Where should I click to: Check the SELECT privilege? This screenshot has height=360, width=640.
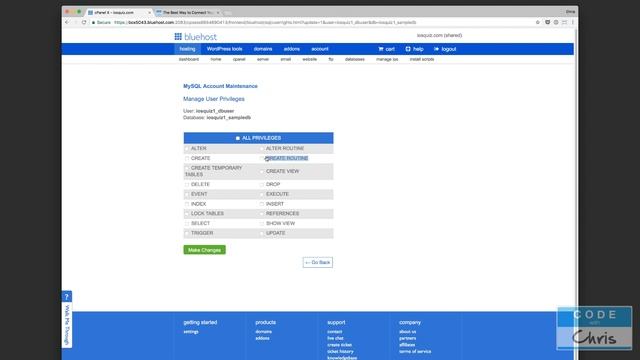pos(187,224)
